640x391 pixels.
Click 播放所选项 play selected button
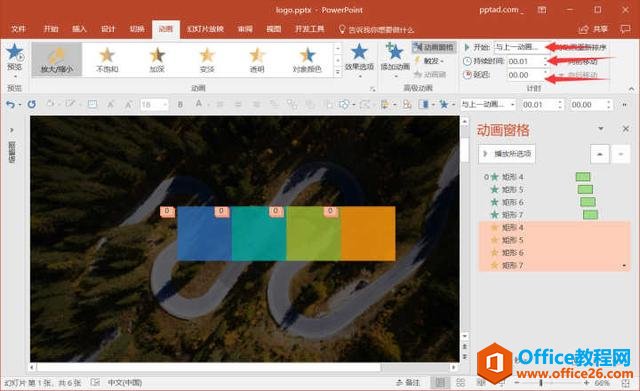507,154
